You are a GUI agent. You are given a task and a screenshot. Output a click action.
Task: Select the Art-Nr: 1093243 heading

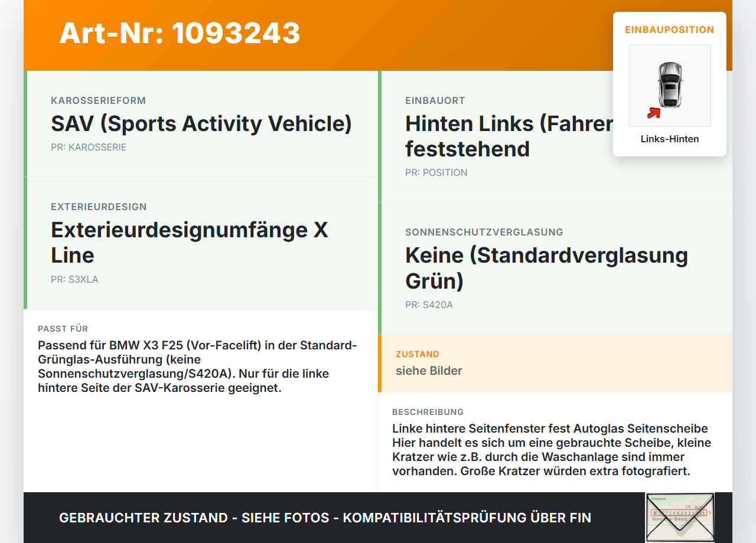[180, 33]
